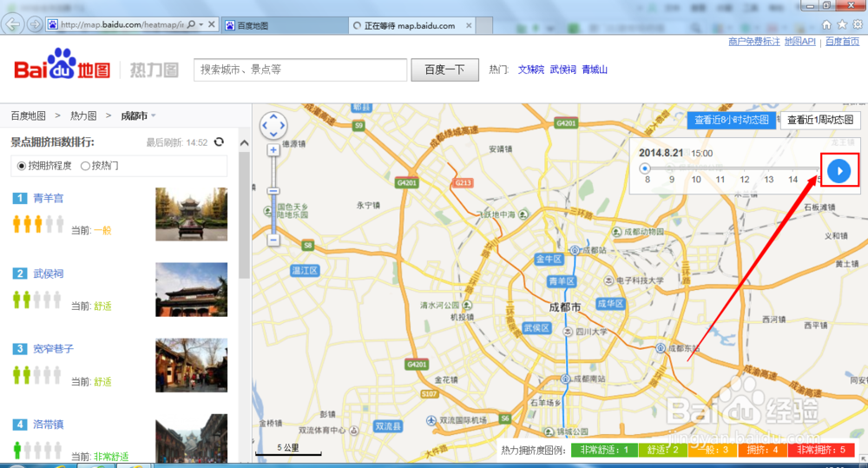Click the 双流国际机场 airport icon
868x468 pixels.
(431, 420)
